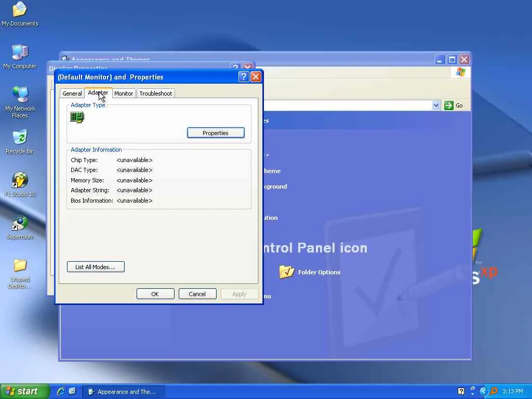This screenshot has height=399, width=532.
Task: Click the green Go arrow icon
Action: 448,105
